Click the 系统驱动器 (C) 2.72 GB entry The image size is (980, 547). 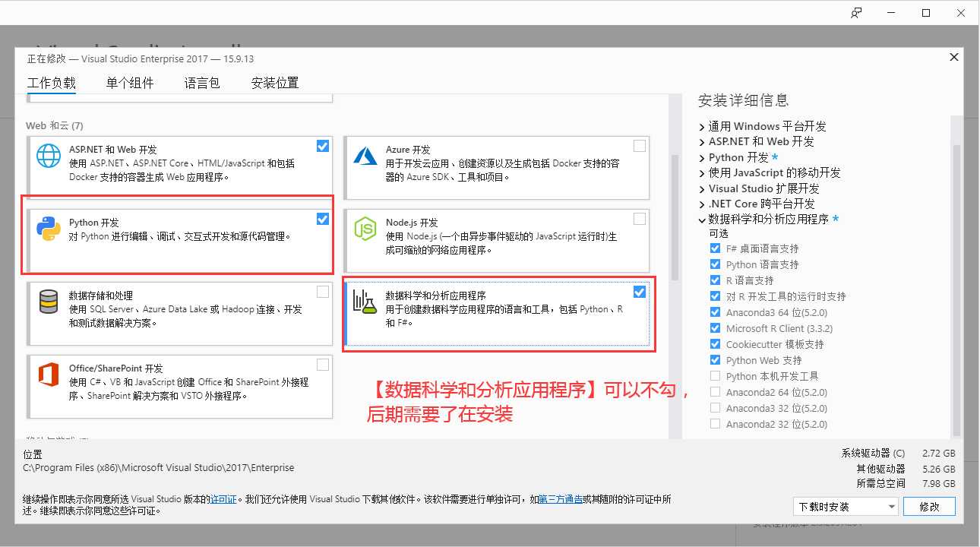pyautogui.click(x=898, y=453)
